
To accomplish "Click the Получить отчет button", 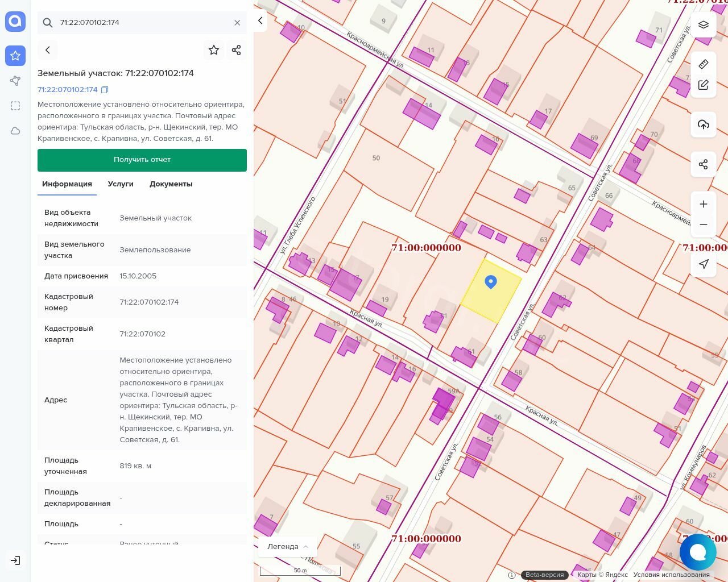I will (x=142, y=160).
